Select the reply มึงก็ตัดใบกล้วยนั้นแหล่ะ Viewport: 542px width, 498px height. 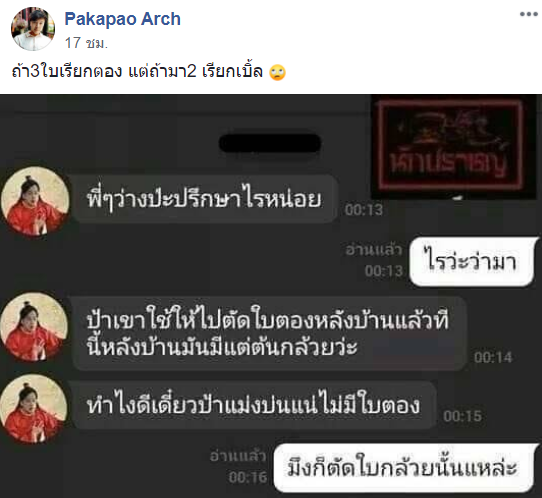(403, 468)
